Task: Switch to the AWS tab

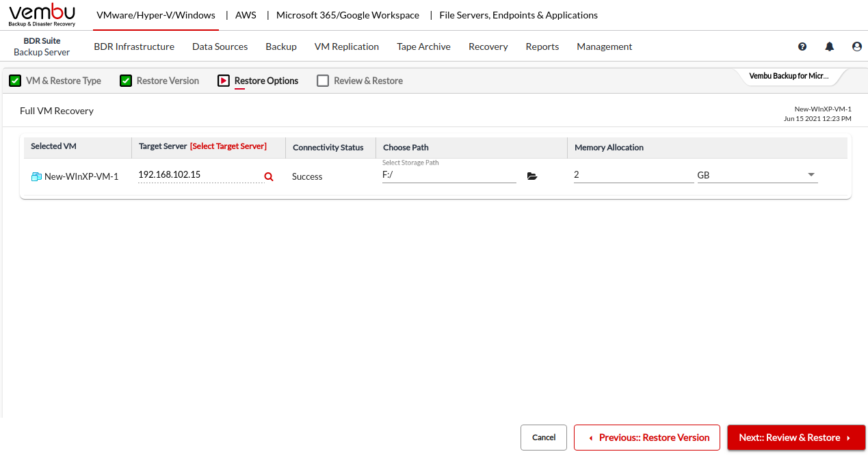Action: pyautogui.click(x=246, y=15)
